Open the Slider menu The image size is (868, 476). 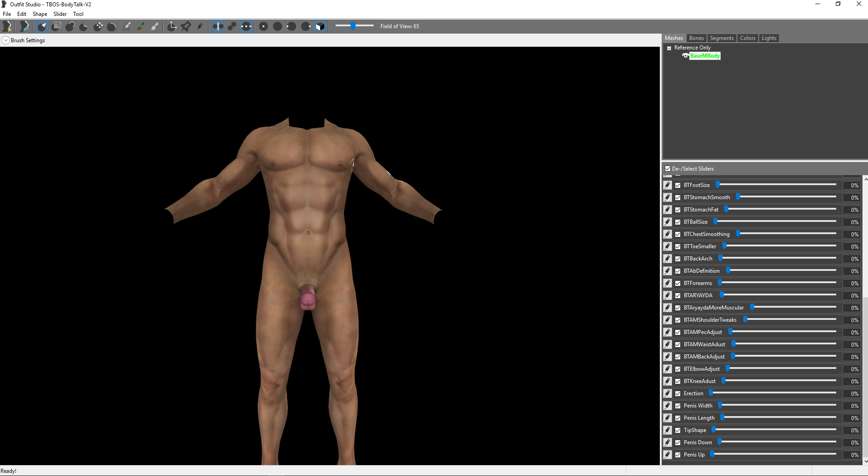coord(60,14)
